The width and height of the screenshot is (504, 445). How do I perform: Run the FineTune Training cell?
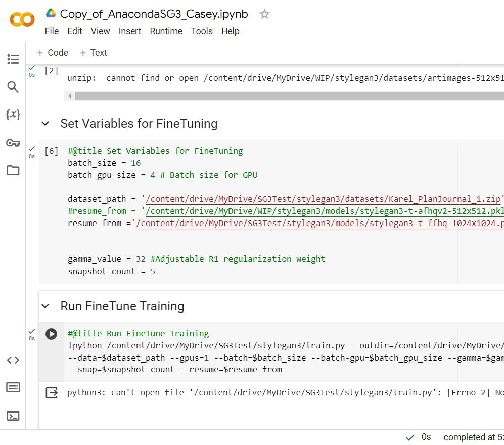coord(51,334)
